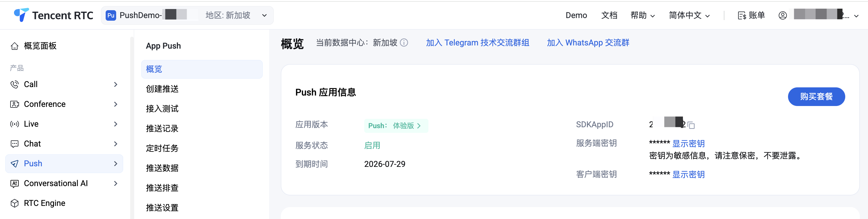Expand the Push product submenu chevron
The width and height of the screenshot is (868, 219).
(116, 164)
